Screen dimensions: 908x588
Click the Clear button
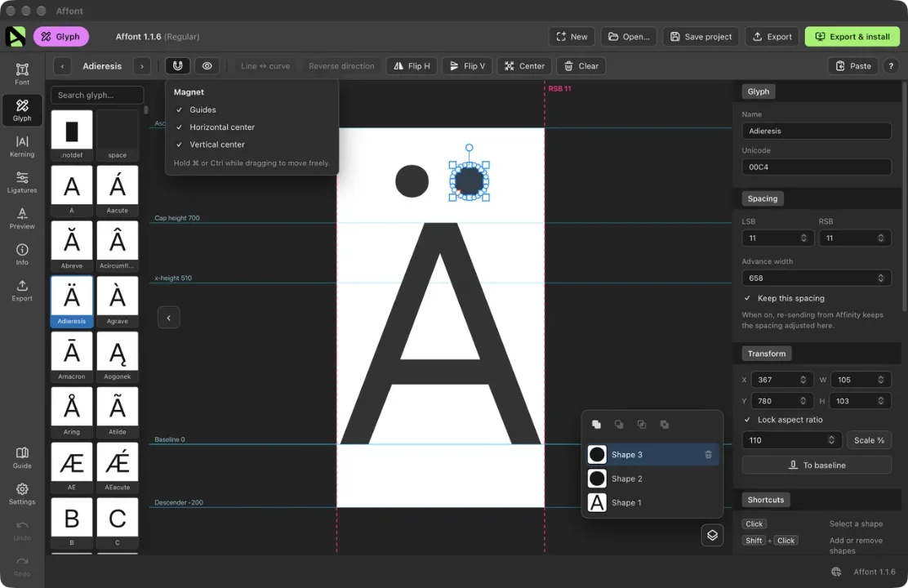coord(581,66)
